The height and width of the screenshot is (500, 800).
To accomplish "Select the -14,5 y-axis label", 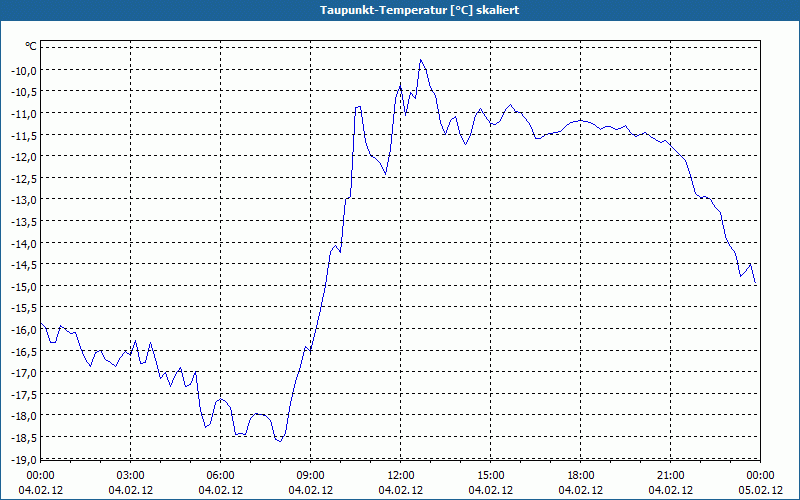I will pos(23,264).
